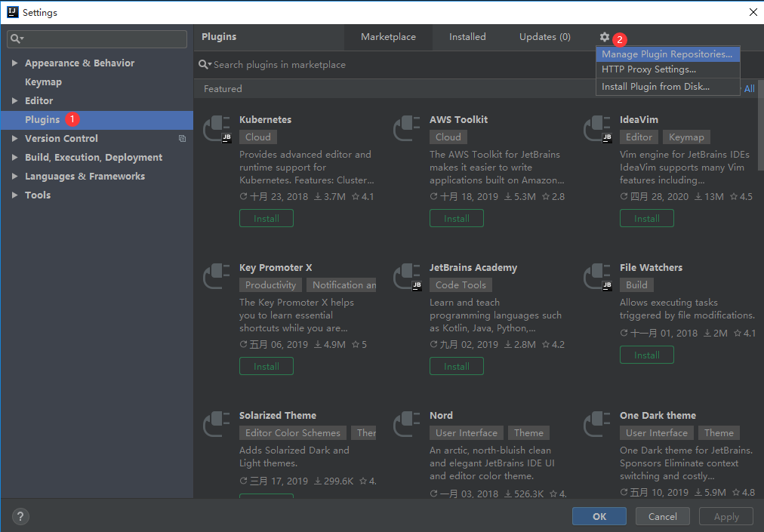Open the Kubernetes plugin title

[x=266, y=120]
